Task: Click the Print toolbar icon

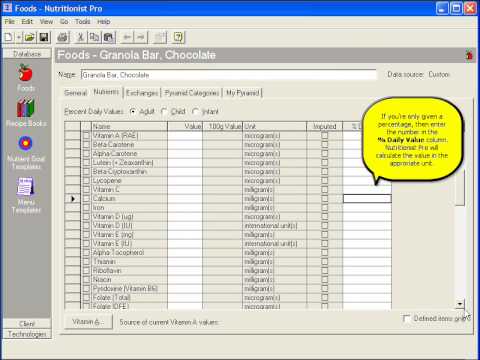Action: click(63, 37)
